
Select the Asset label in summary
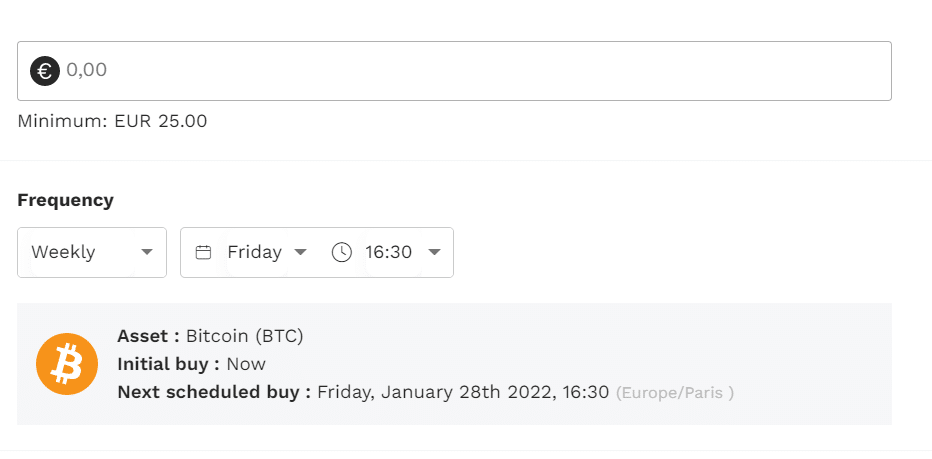(149, 336)
